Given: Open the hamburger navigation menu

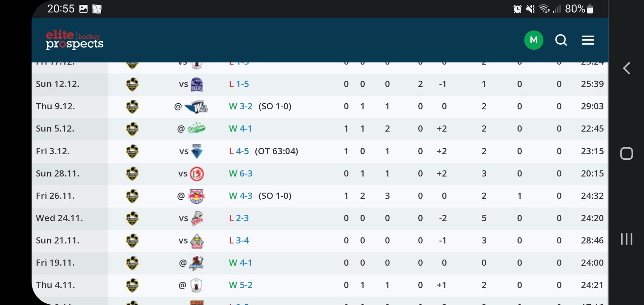Looking at the screenshot, I should click(x=588, y=40).
